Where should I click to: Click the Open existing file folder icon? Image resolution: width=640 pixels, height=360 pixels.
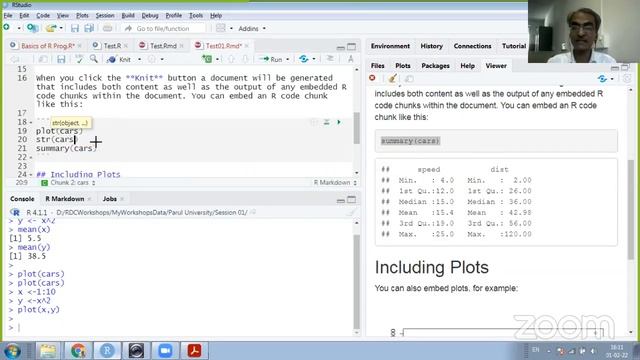(x=51, y=28)
